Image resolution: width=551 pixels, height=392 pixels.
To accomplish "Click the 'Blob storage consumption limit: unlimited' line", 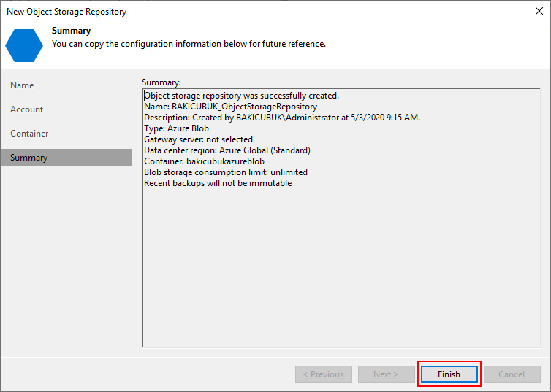I will pos(226,172).
